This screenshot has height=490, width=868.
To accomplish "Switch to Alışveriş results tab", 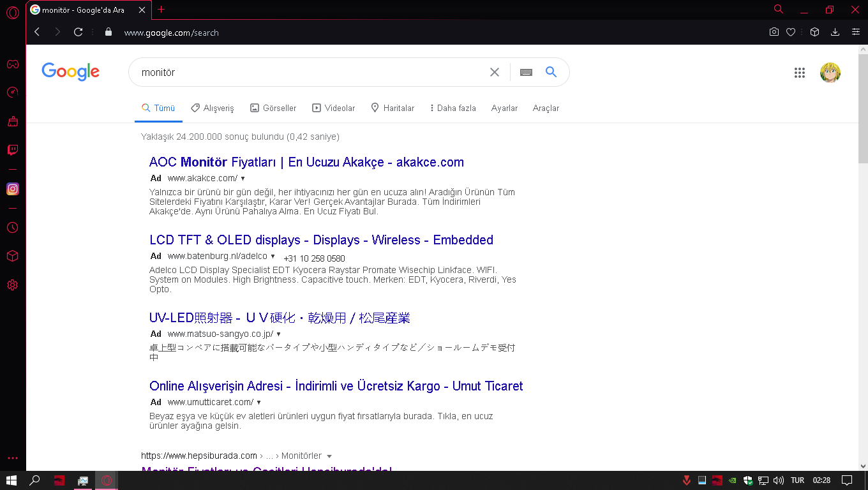I will (213, 108).
